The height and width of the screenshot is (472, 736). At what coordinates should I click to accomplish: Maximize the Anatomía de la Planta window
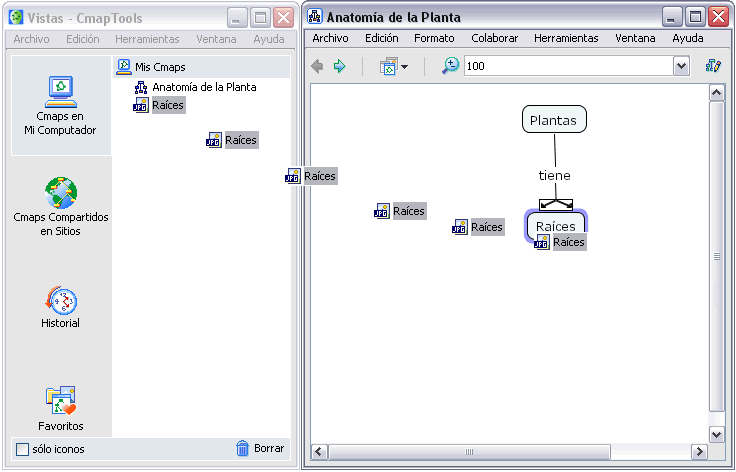click(x=695, y=17)
